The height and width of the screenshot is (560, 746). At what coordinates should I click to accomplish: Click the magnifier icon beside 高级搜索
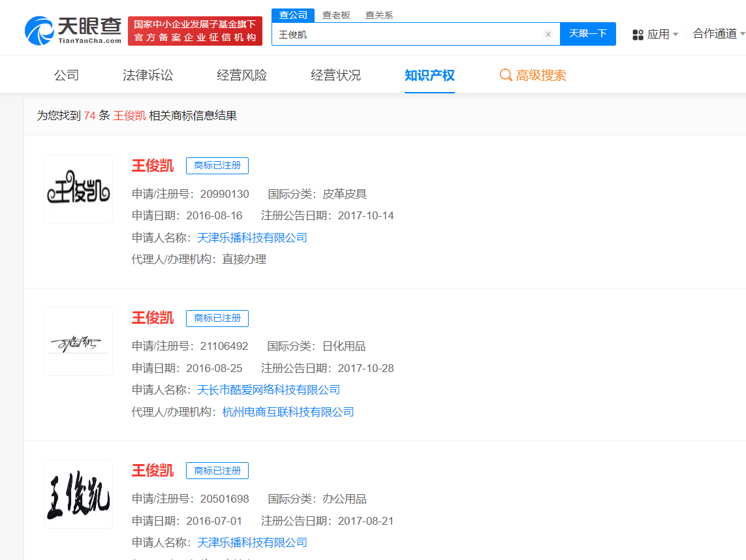click(x=506, y=75)
